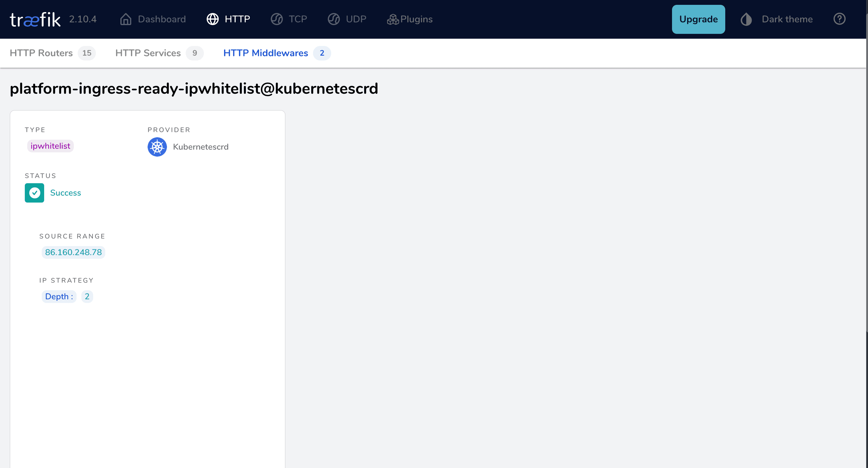Open the Plugins cube icon
868x468 pixels.
pyautogui.click(x=392, y=19)
